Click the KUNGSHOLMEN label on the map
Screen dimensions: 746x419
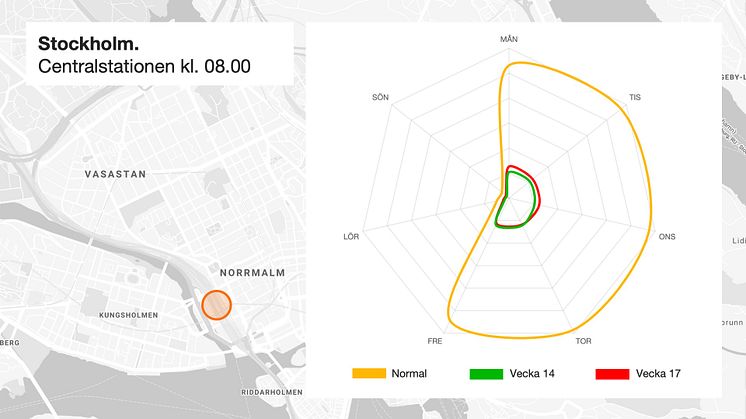point(128,315)
